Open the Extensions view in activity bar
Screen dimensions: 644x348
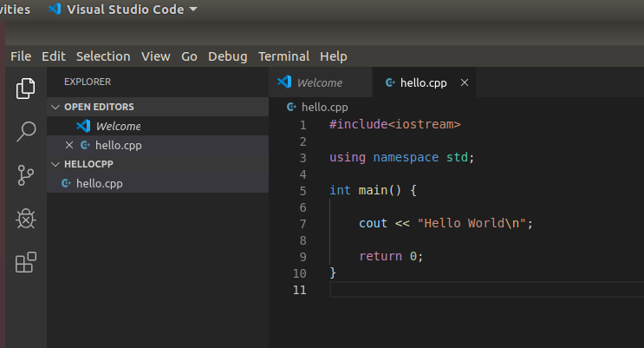[25, 262]
